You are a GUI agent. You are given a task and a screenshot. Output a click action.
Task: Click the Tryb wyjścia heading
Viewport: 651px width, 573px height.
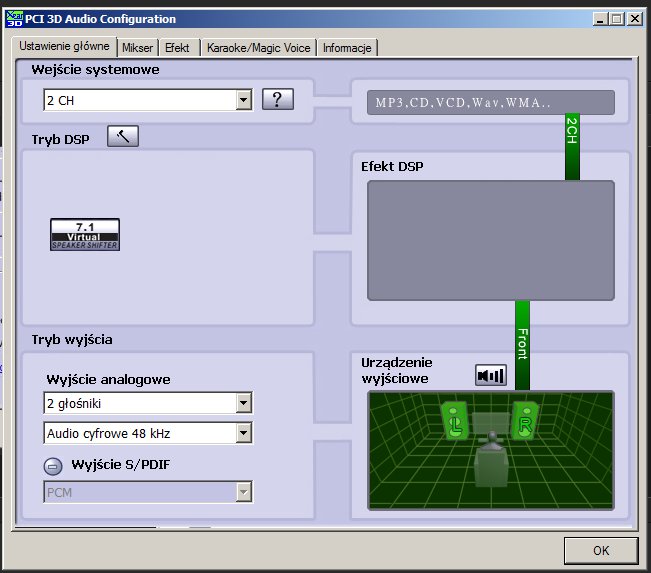pyautogui.click(x=72, y=340)
